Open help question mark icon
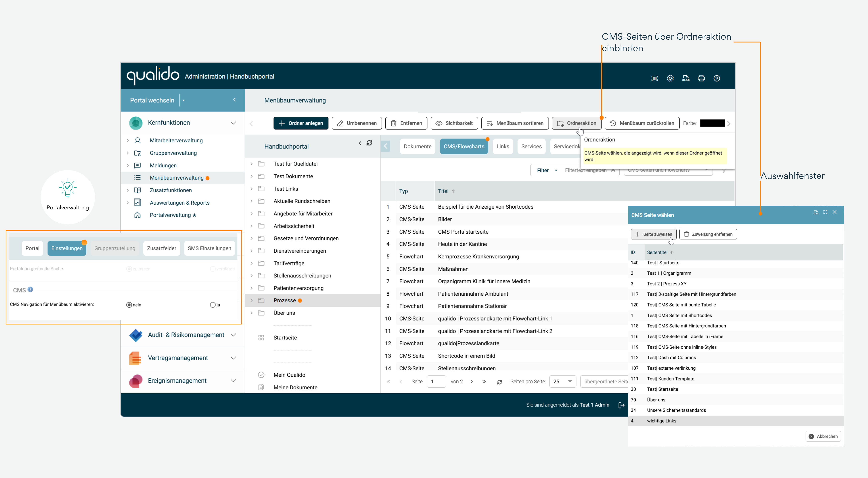This screenshot has width=868, height=478. pyautogui.click(x=717, y=78)
